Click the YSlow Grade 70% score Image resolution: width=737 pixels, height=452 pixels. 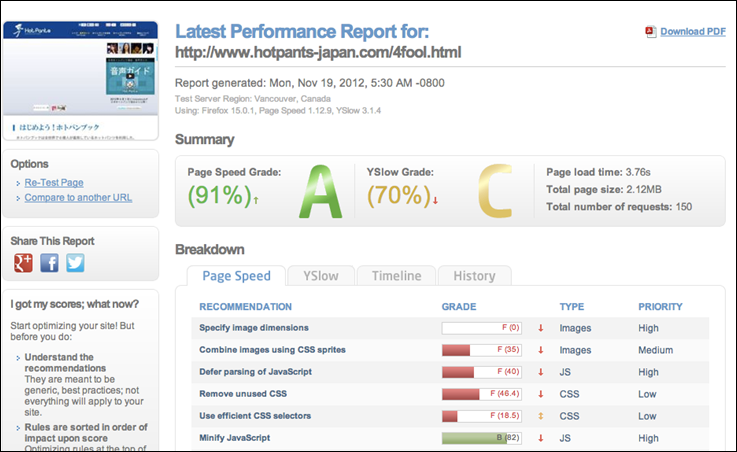tap(399, 195)
